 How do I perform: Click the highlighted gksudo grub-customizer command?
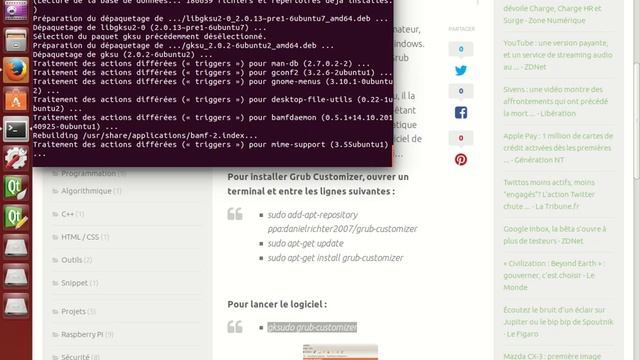pos(312,327)
